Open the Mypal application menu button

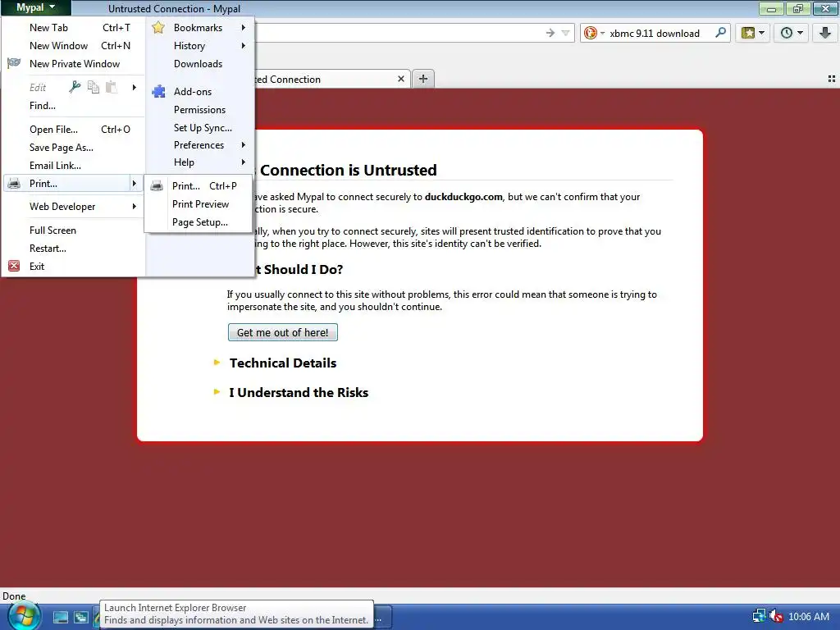pos(35,7)
